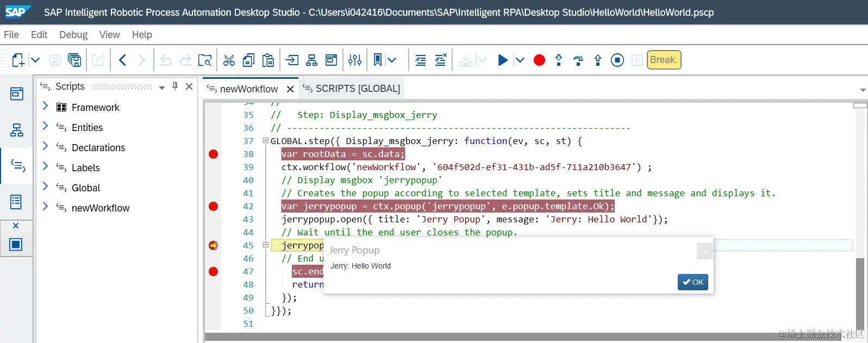Open the document list sidebar icon
Image resolution: width=868 pixels, height=343 pixels.
tap(16, 202)
